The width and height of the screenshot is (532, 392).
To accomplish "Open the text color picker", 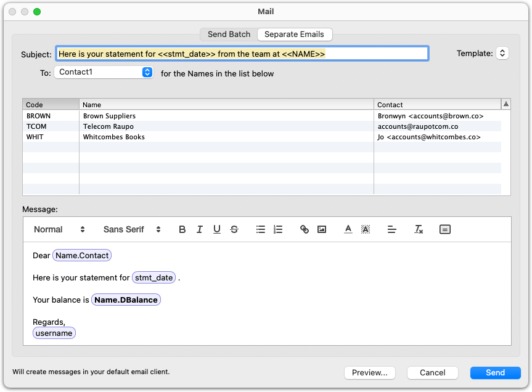I will coord(348,229).
